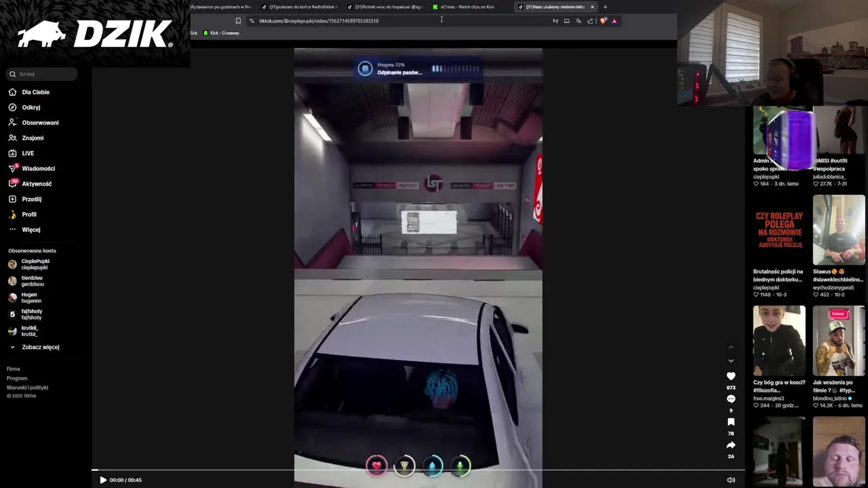The width and height of the screenshot is (868, 488).
Task: Click the in-game food status icon
Action: pos(405,466)
